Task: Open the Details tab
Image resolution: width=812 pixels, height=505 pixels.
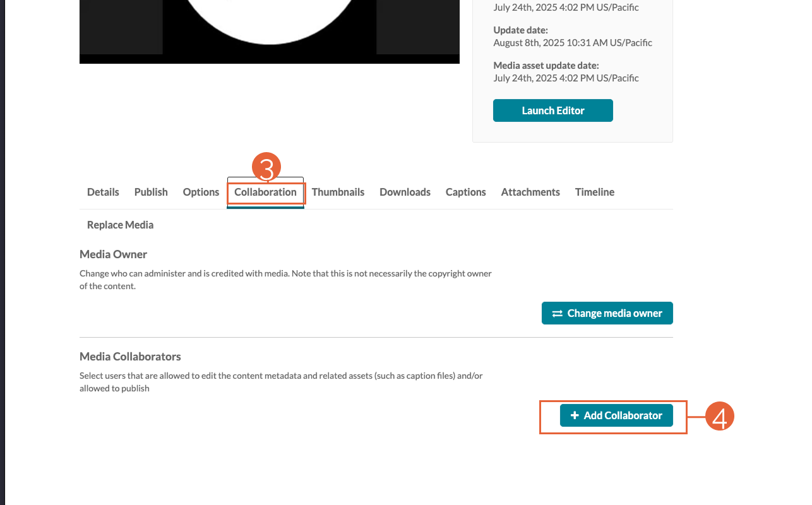Action: click(x=103, y=192)
